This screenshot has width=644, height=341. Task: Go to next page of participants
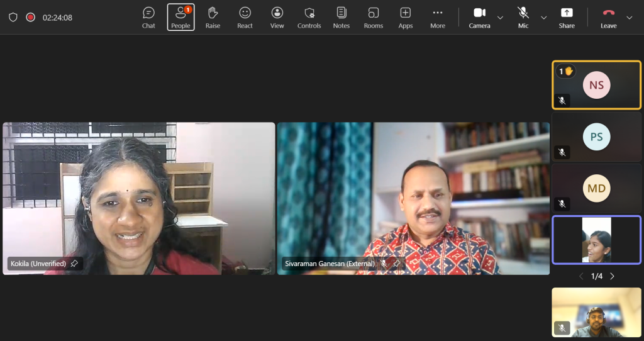613,276
